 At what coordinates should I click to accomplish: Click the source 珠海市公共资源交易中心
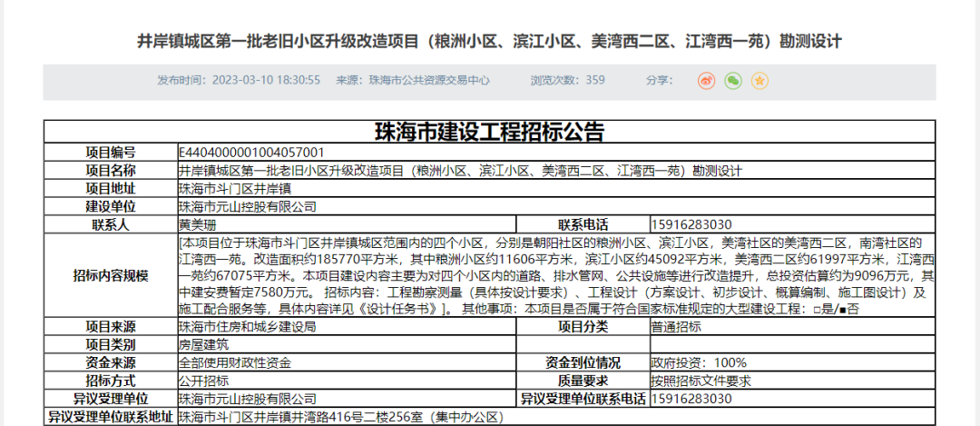click(x=429, y=80)
